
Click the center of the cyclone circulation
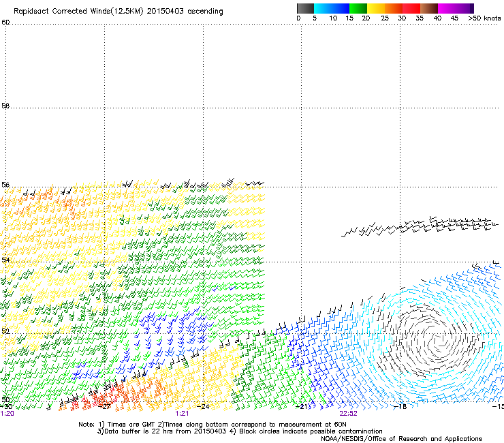(x=440, y=342)
